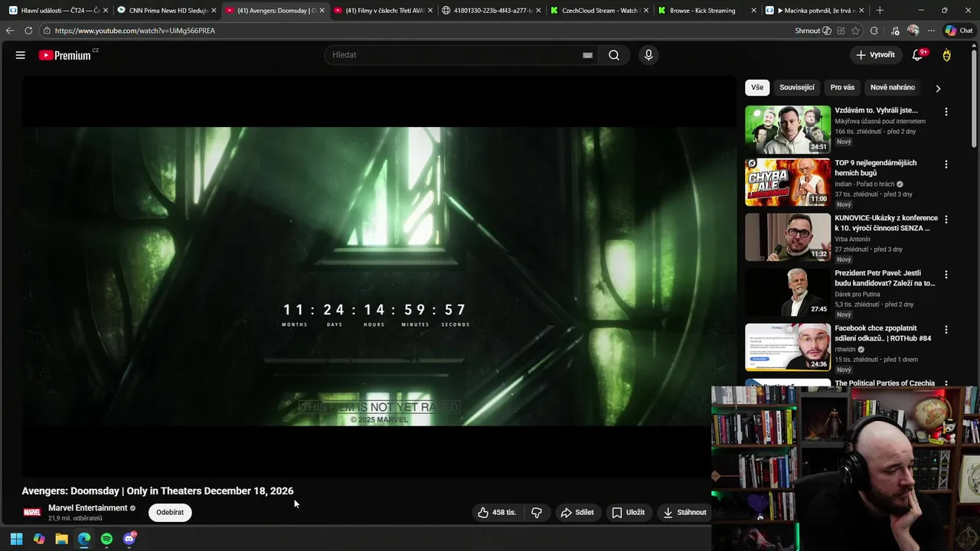The width and height of the screenshot is (980, 551).
Task: Open browser extensions puzzle icon
Action: pos(874,31)
